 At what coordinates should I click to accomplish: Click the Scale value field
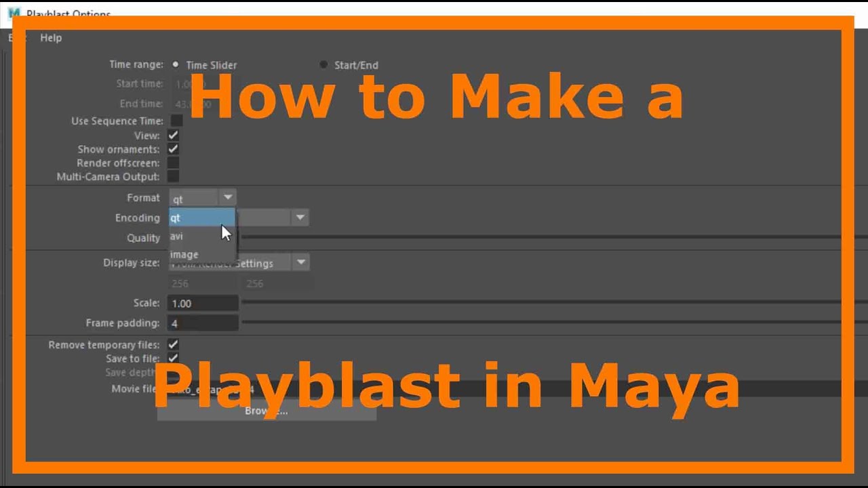click(x=203, y=303)
